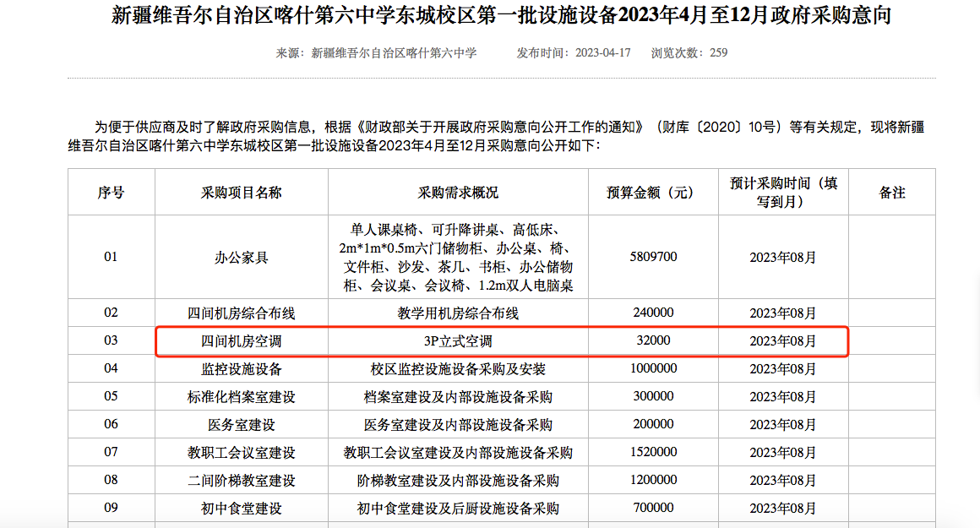This screenshot has height=528, width=980.
Task: Click the 1520000 budget amount
Action: (653, 452)
